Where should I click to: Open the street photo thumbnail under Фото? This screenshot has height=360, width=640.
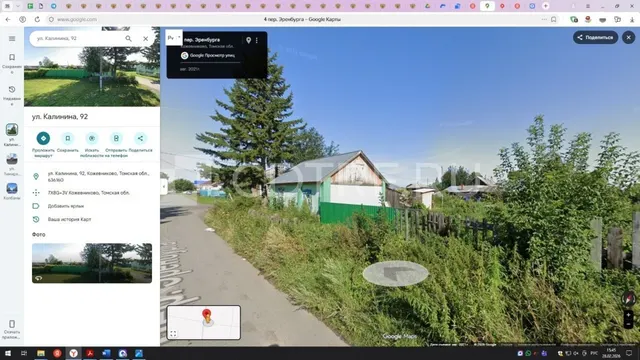pos(92,263)
